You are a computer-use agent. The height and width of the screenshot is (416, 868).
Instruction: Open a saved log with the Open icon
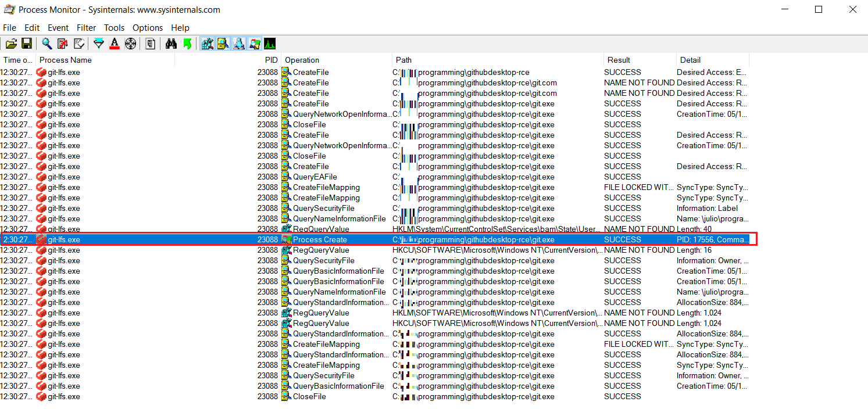(11, 44)
